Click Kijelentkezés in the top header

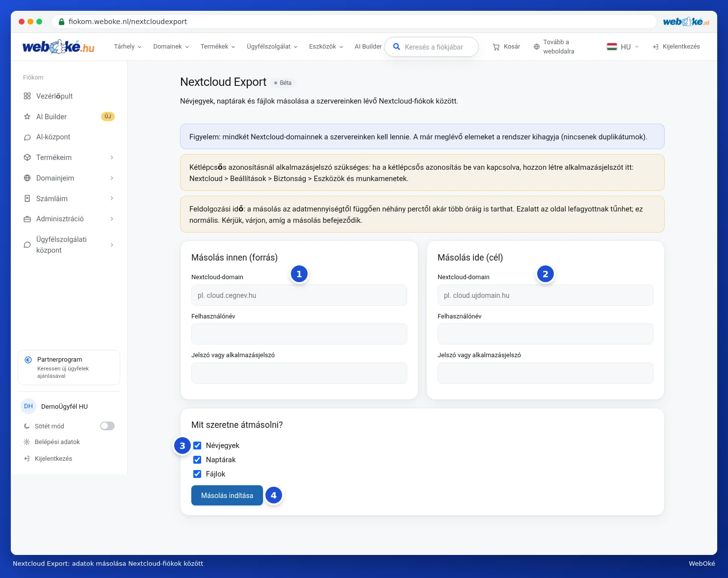pos(676,47)
